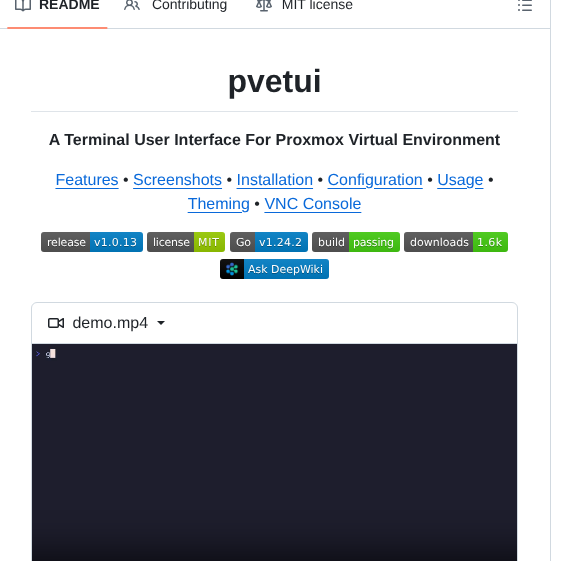Click the release v1.0.13 badge
Viewport: 562px width, 561px height.
tap(92, 242)
